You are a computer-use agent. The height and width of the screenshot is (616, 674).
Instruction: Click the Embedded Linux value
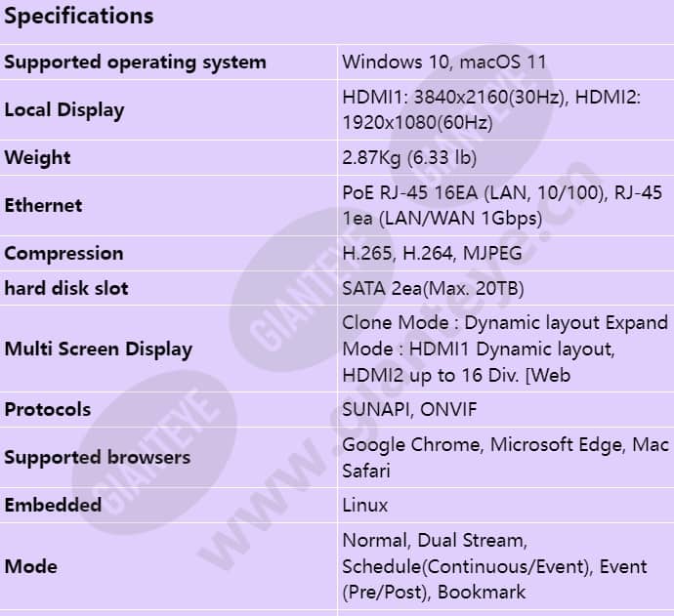(365, 505)
